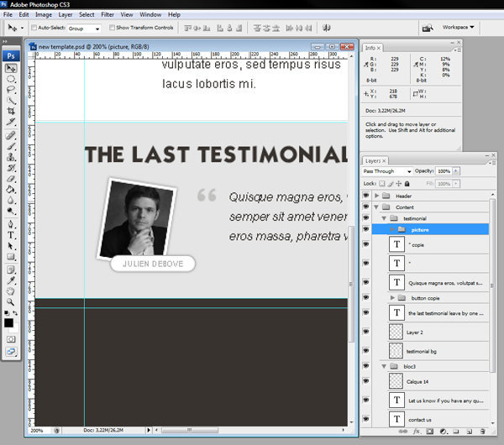This screenshot has width=504, height=445.
Task: Select the Quick Selection tool
Action: click(11, 101)
